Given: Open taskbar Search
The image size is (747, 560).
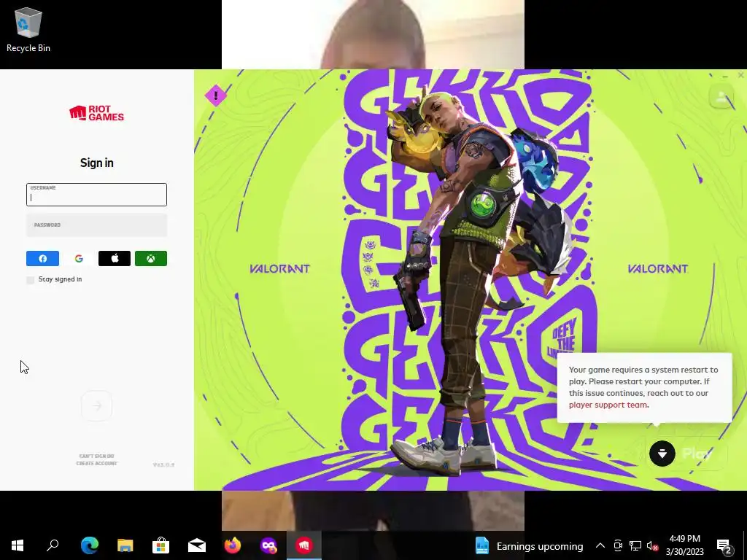Looking at the screenshot, I should tap(53, 545).
